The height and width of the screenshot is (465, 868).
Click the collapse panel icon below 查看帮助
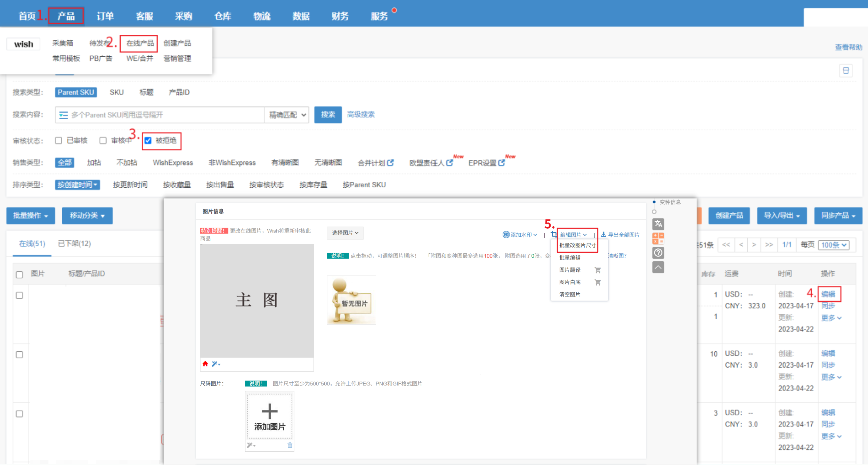(846, 71)
